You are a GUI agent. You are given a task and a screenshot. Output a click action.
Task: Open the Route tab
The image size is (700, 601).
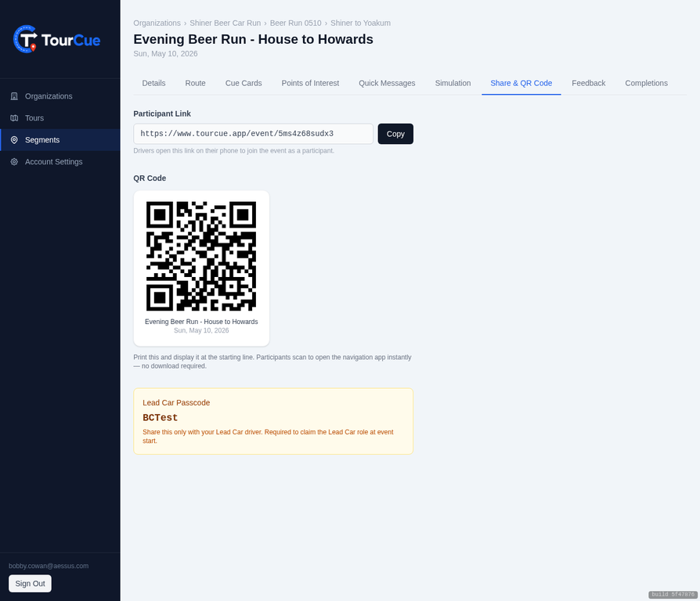(x=195, y=83)
